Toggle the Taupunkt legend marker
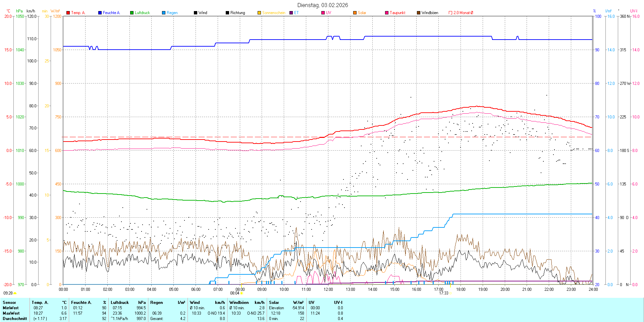644x322 pixels. pos(387,13)
